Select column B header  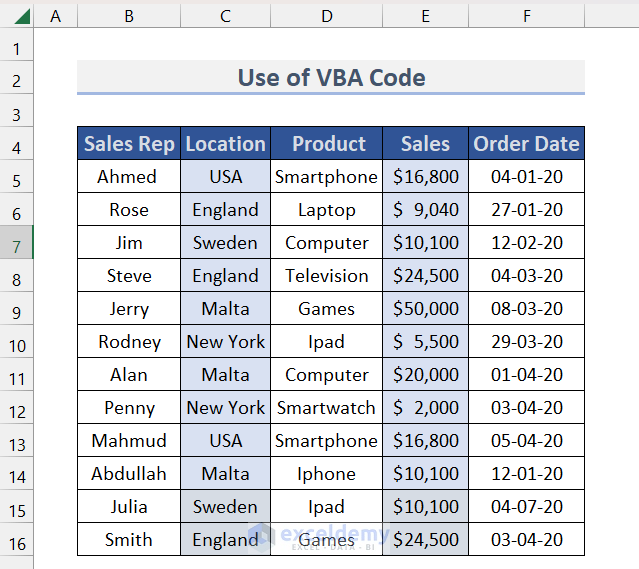tap(128, 16)
